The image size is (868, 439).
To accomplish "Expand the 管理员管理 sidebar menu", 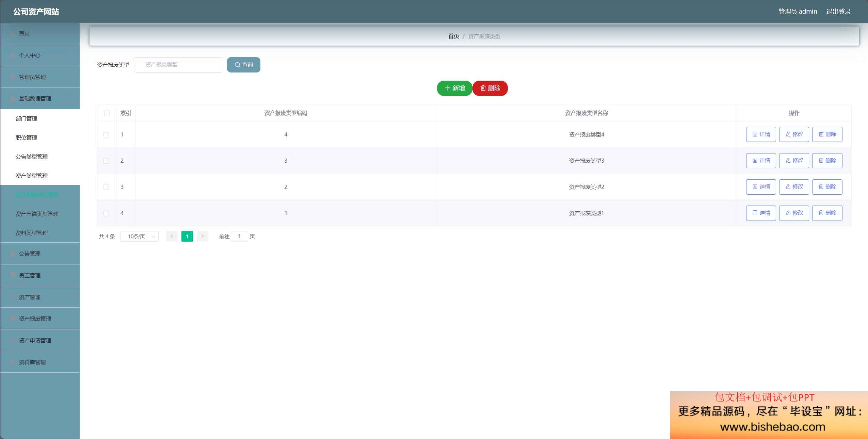I will click(40, 77).
